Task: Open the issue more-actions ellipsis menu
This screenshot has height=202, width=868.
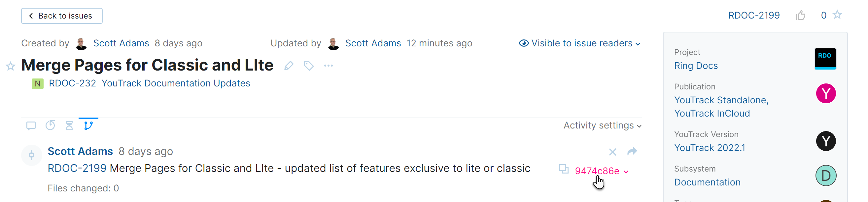Action: click(x=328, y=66)
